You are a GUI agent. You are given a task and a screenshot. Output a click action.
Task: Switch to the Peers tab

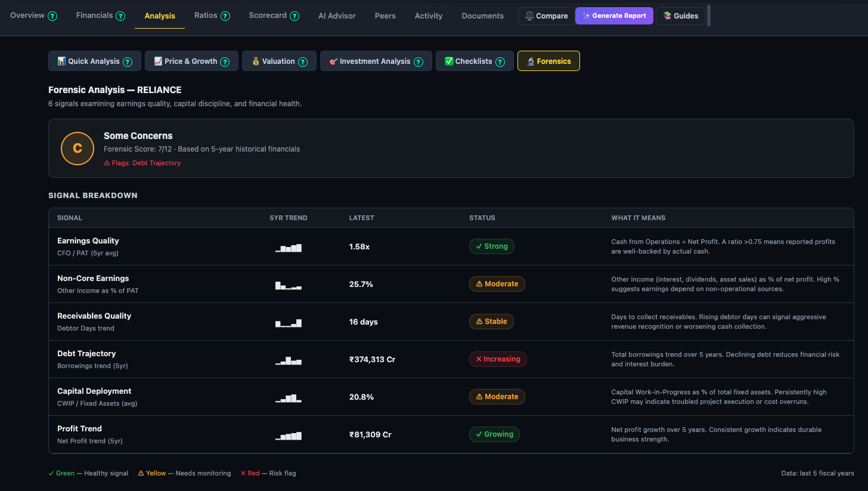click(x=385, y=16)
